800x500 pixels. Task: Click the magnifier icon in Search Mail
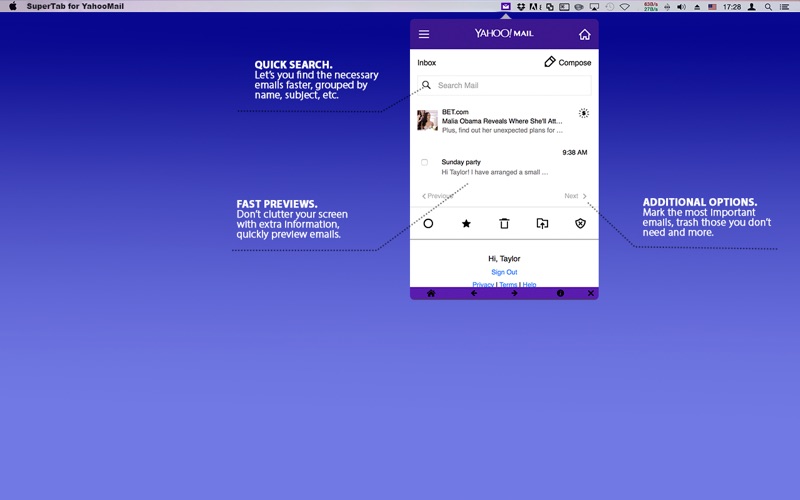point(426,85)
